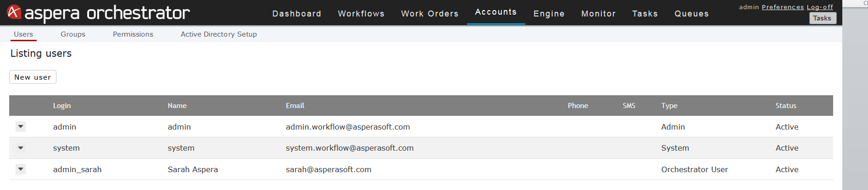This screenshot has height=190, width=868.
Task: Click email system.workflow@asperasoft.com
Action: pyautogui.click(x=350, y=148)
